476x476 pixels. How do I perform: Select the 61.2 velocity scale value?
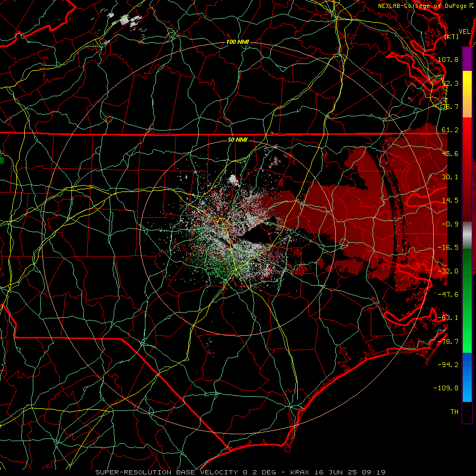click(x=450, y=130)
